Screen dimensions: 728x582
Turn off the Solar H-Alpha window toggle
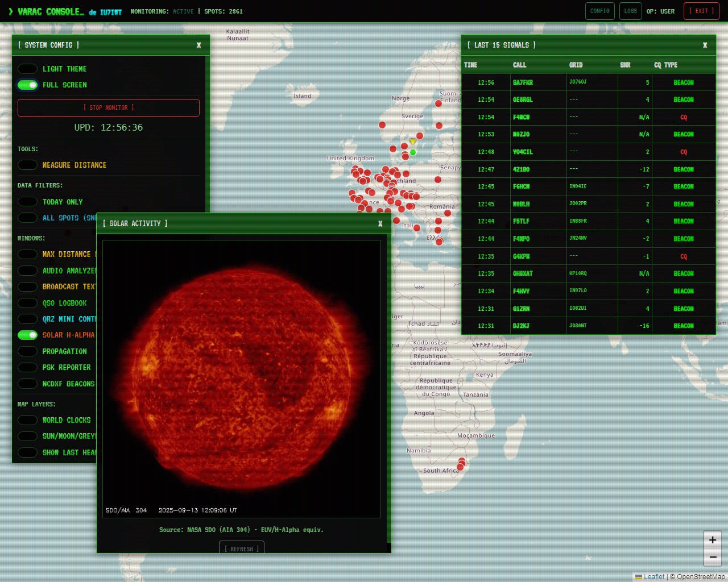[x=27, y=335]
